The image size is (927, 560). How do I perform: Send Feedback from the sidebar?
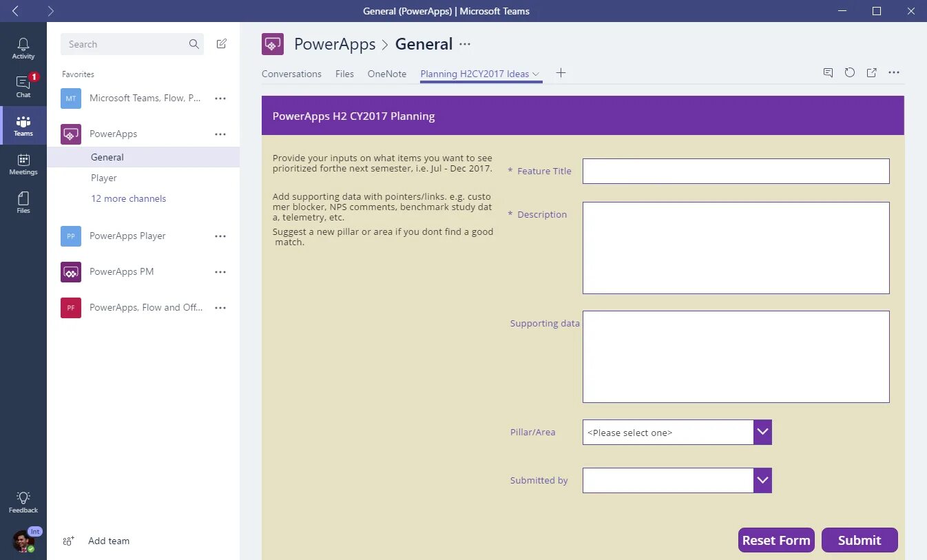click(23, 501)
